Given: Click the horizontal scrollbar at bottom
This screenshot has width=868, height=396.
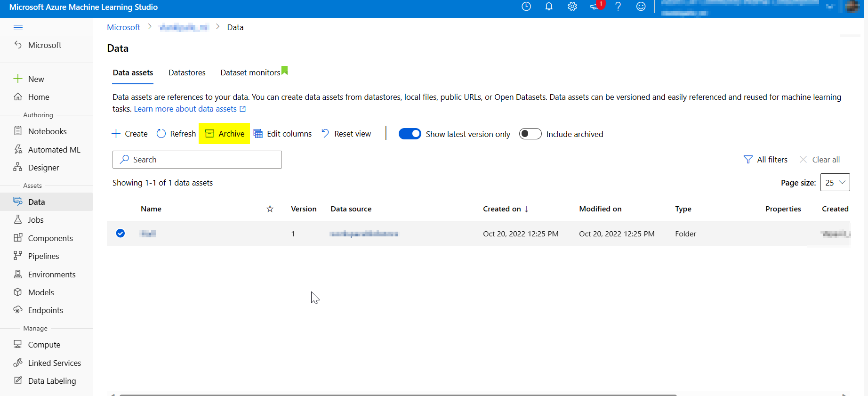Looking at the screenshot, I should 398,395.
